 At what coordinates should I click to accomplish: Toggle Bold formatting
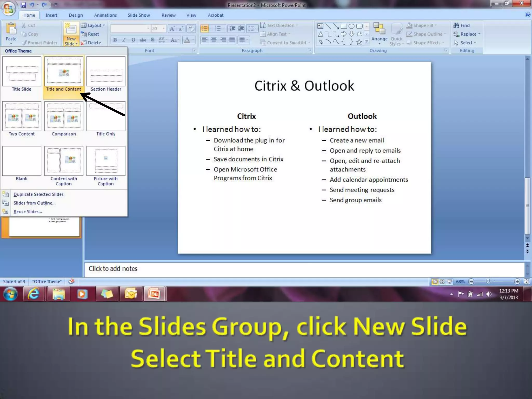[x=115, y=40]
